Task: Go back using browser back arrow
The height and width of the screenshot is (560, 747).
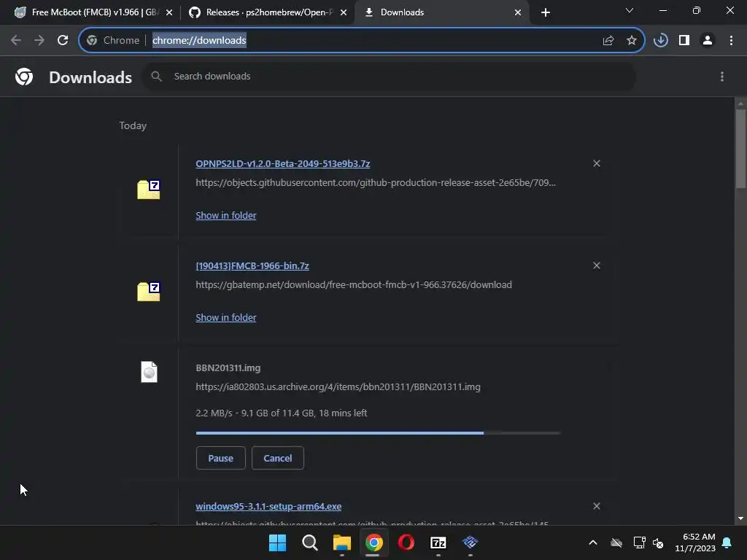Action: click(x=16, y=41)
